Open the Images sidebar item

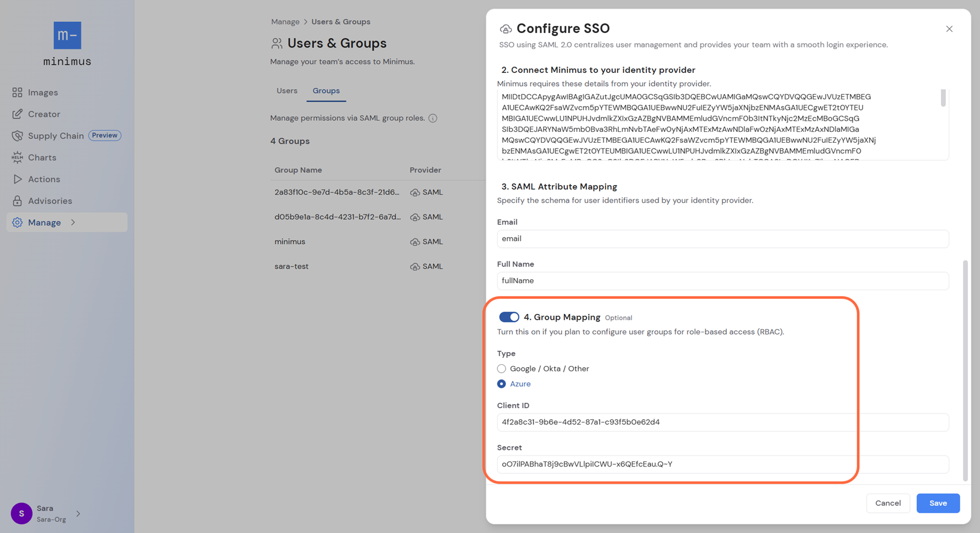point(67,92)
